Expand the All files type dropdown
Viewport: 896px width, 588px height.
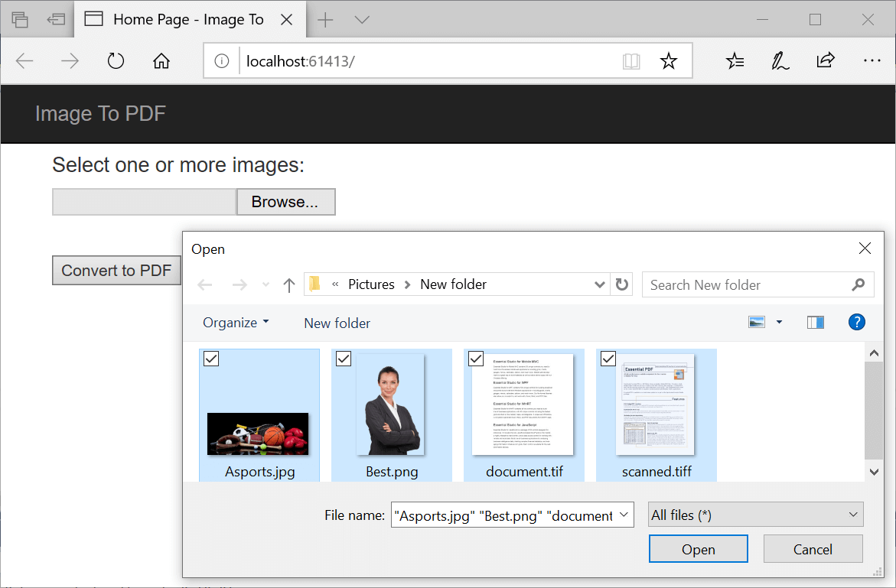[x=853, y=515]
